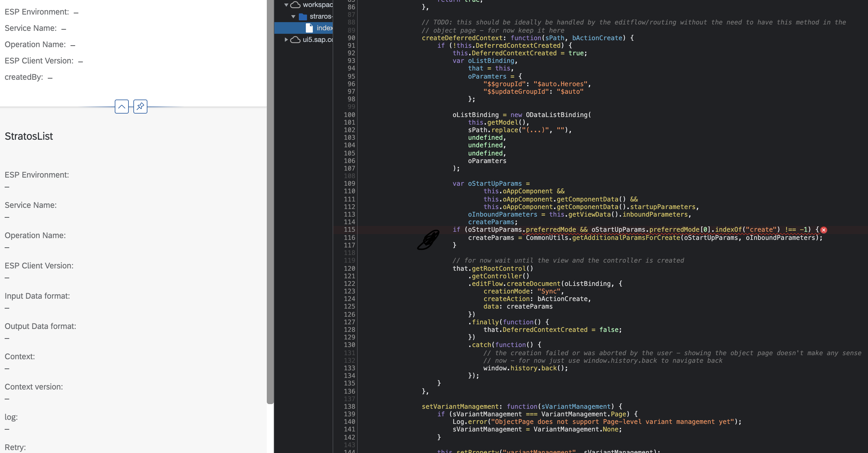Select the index file tree label

[x=324, y=28]
